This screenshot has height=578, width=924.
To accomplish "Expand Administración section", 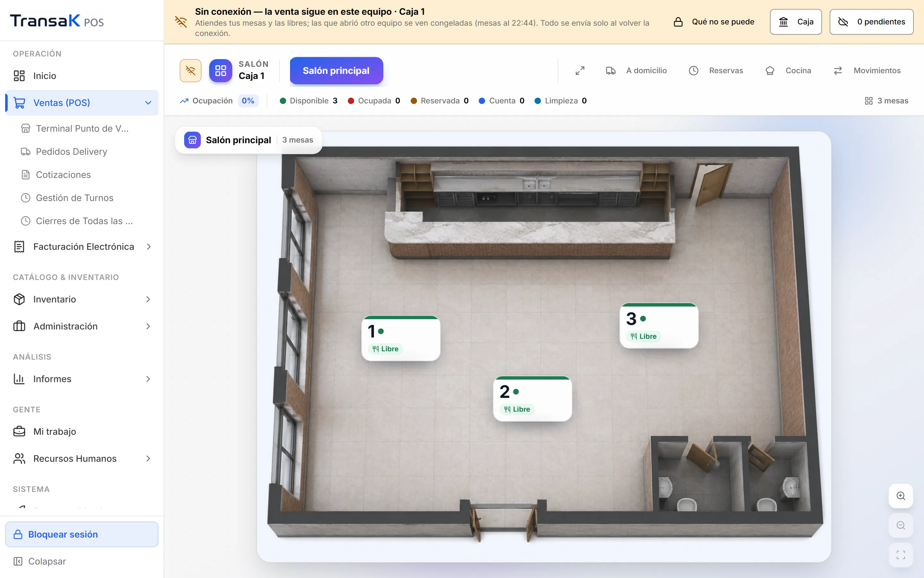I will [82, 326].
